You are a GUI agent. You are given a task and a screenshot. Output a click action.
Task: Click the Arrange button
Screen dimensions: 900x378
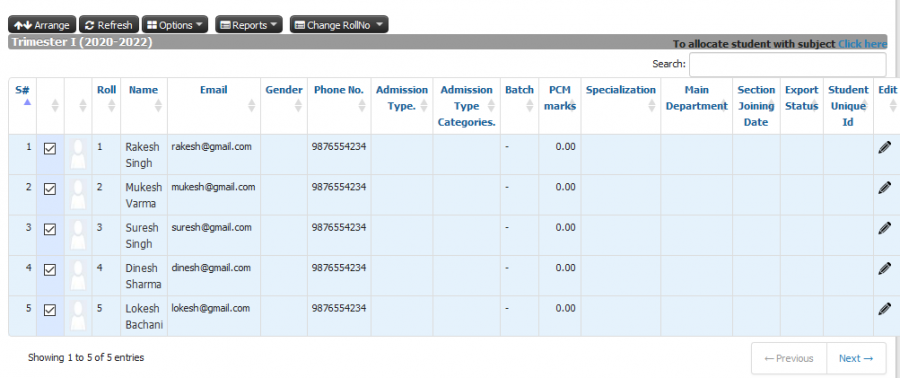point(42,25)
